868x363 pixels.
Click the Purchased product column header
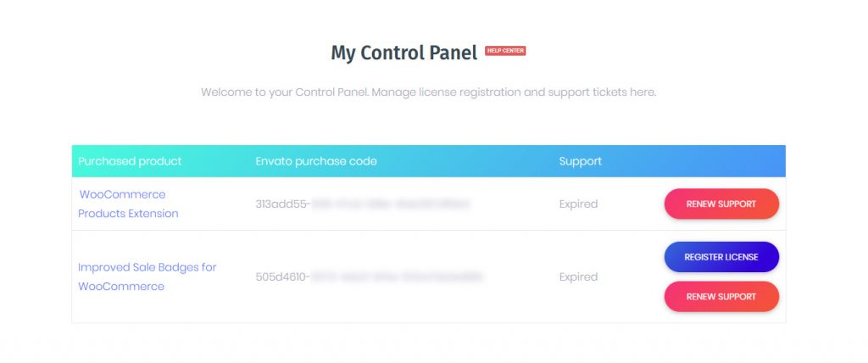coord(130,161)
